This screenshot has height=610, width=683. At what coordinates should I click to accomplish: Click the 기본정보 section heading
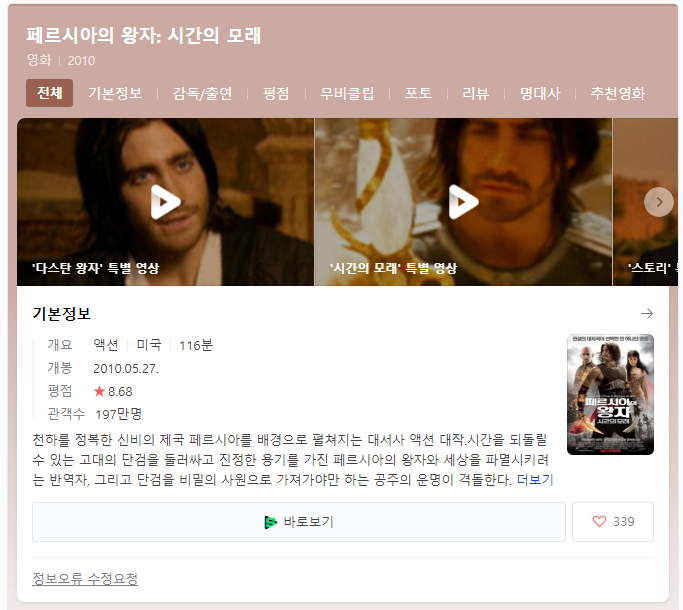(x=62, y=314)
